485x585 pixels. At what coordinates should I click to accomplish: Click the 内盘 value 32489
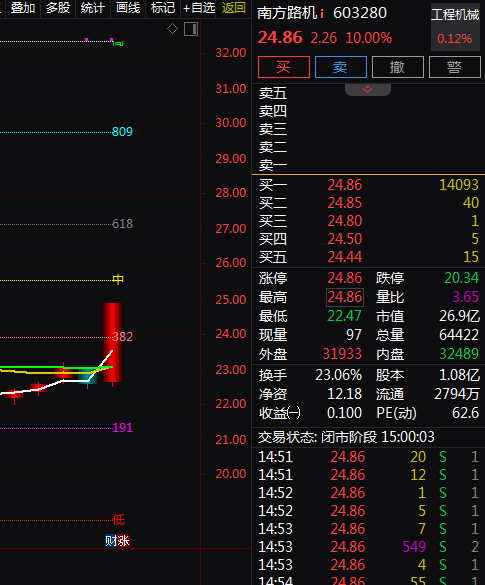pos(459,354)
